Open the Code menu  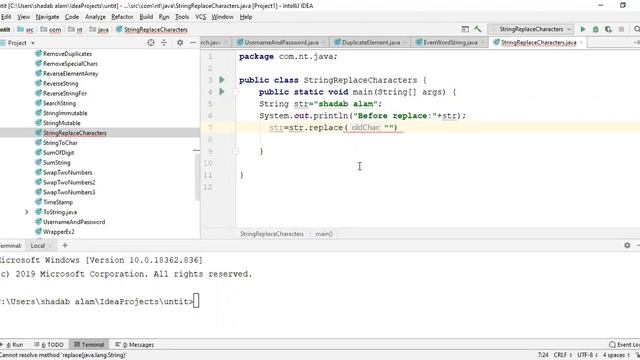coord(72,17)
